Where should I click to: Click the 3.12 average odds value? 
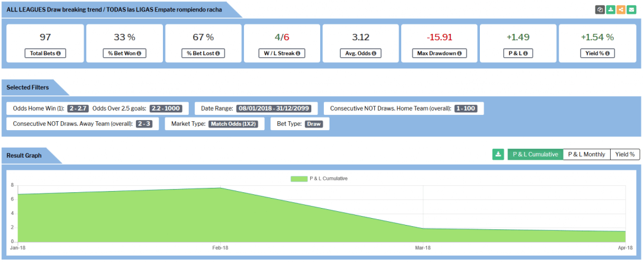(x=360, y=37)
